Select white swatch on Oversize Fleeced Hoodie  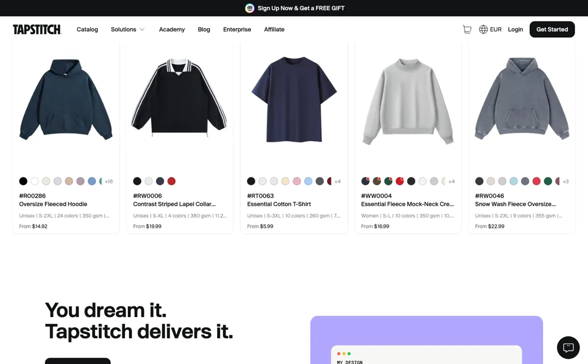click(x=35, y=181)
